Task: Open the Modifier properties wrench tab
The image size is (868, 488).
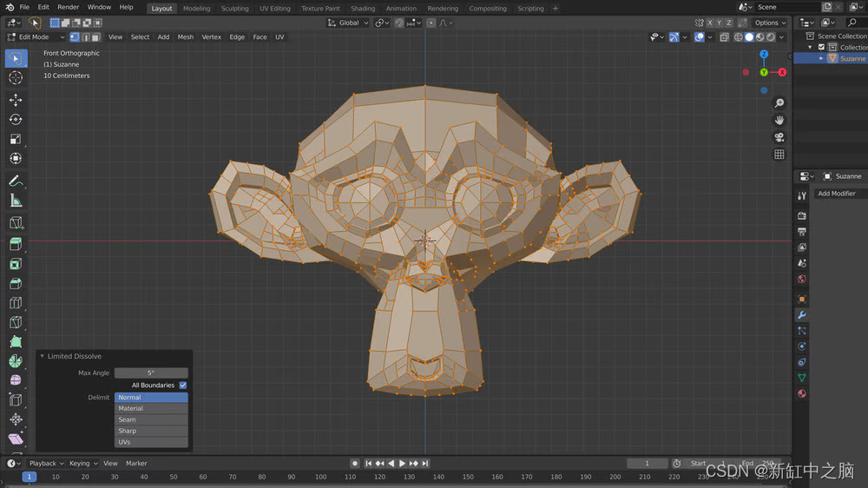Action: [x=801, y=314]
